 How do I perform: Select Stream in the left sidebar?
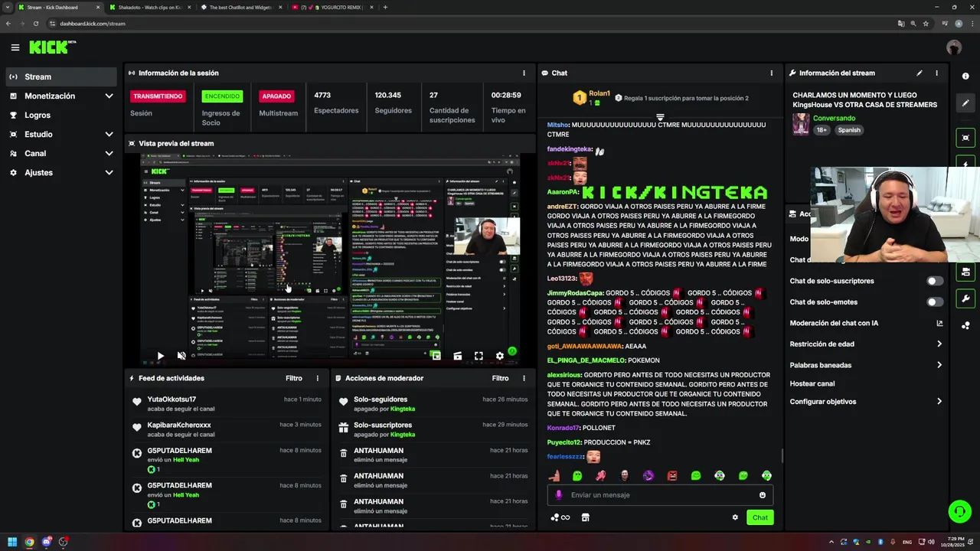tap(62, 77)
